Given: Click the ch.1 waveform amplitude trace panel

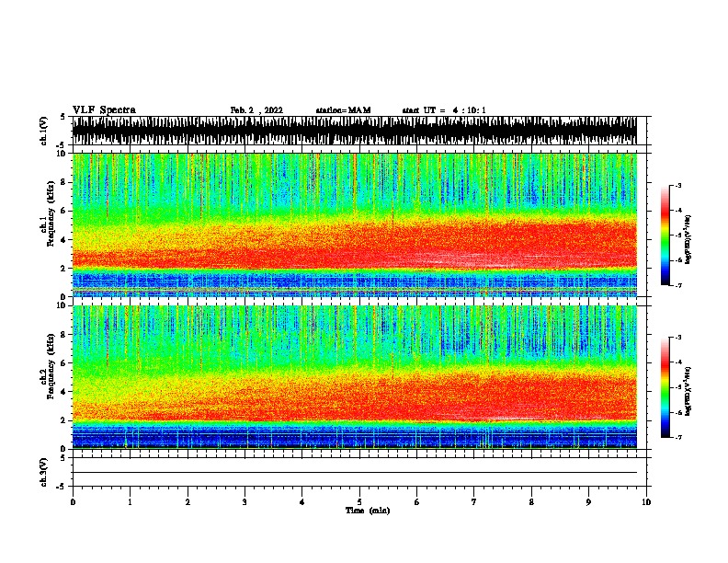Looking at the screenshot, I should coord(354,131).
